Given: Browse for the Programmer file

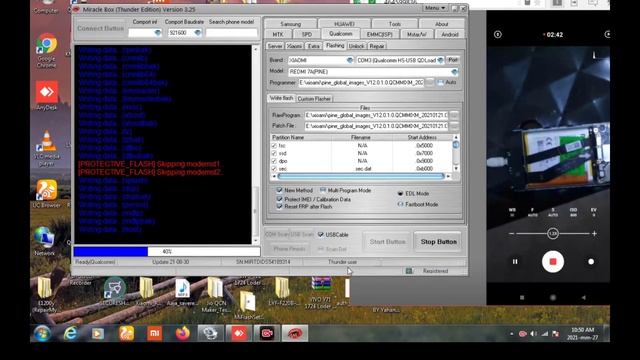Looking at the screenshot, I should (x=429, y=82).
